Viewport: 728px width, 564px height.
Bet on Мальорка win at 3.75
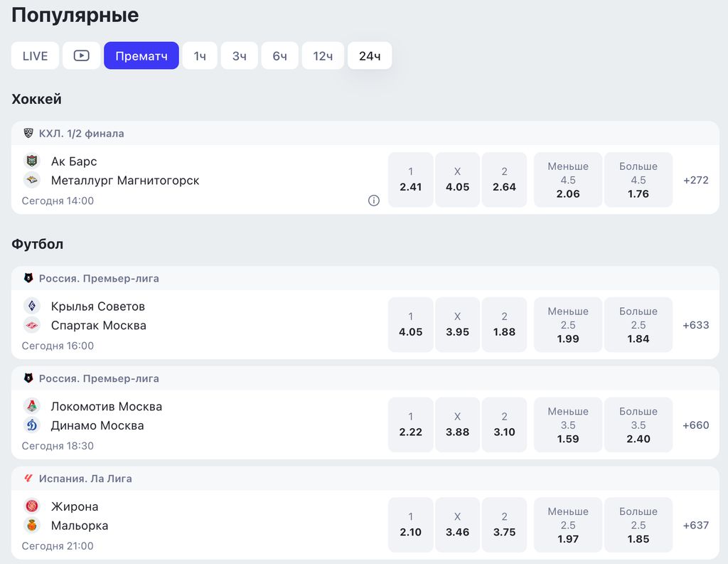coord(504,525)
